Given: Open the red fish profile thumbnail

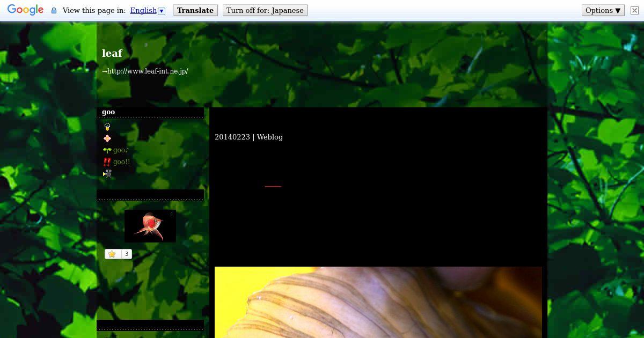Looking at the screenshot, I should tap(150, 226).
